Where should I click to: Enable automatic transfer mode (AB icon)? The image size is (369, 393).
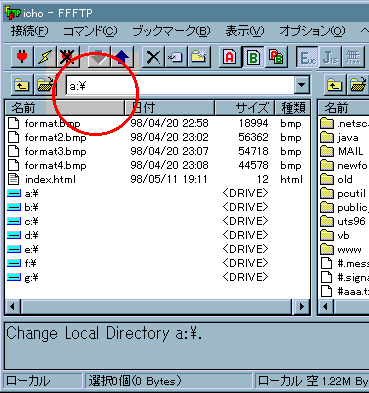pyautogui.click(x=276, y=57)
